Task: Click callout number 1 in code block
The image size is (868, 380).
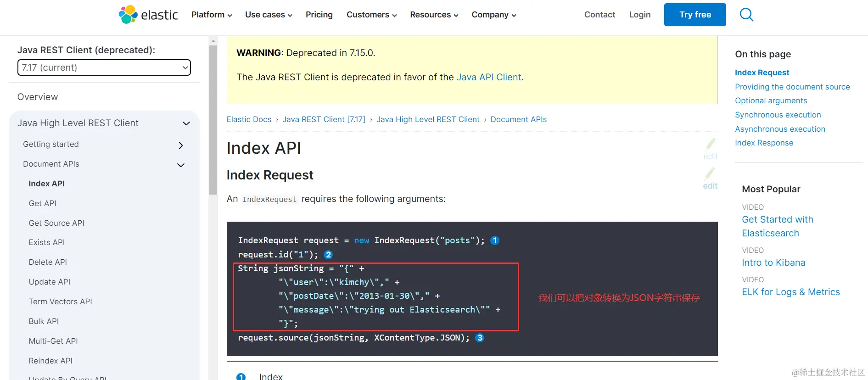Action: click(495, 240)
